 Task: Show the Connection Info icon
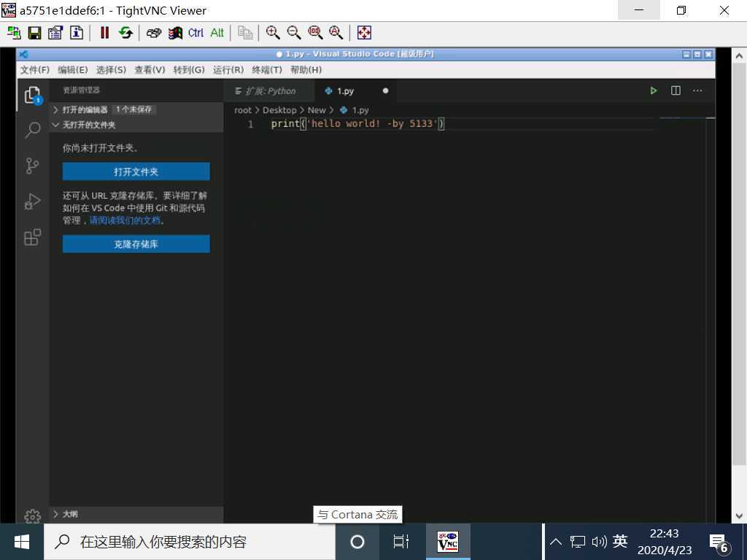(77, 33)
